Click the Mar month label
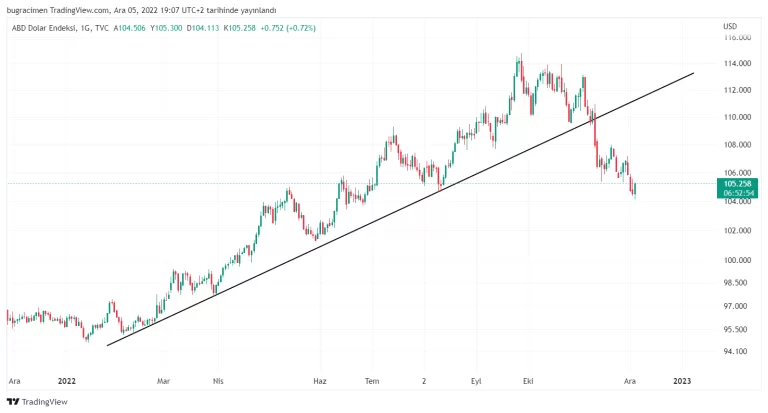This screenshot has width=768, height=413. coord(165,381)
